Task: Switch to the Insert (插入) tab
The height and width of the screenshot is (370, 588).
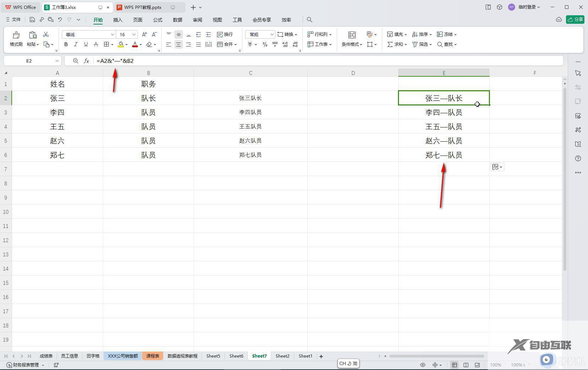Action: (x=118, y=20)
